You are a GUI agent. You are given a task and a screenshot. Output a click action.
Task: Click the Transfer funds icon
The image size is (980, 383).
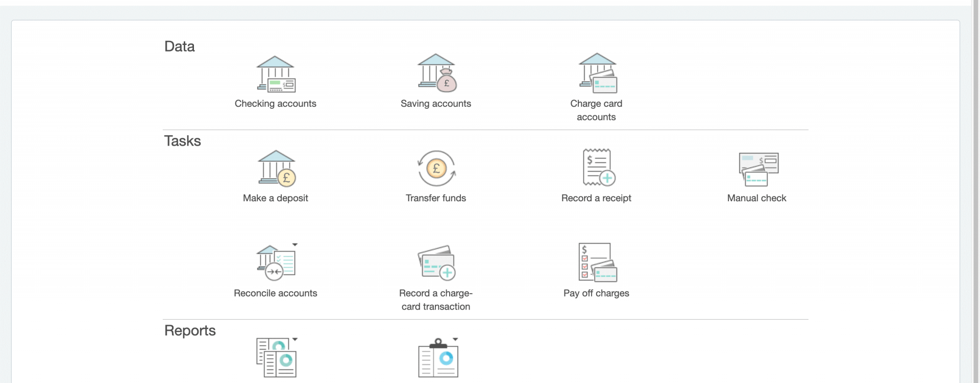click(x=436, y=169)
